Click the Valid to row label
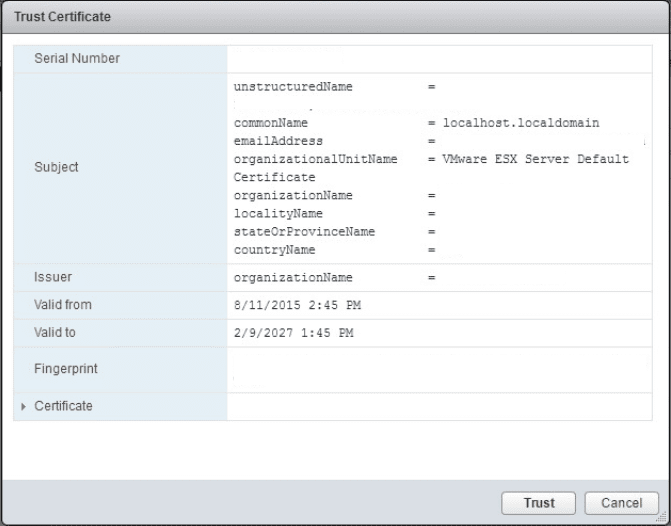 pos(56,332)
